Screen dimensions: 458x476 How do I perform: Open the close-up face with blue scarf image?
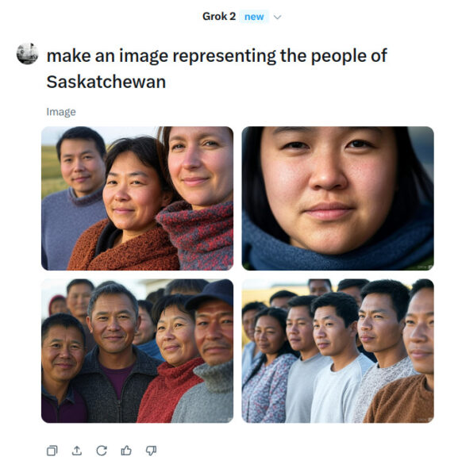pyautogui.click(x=337, y=198)
